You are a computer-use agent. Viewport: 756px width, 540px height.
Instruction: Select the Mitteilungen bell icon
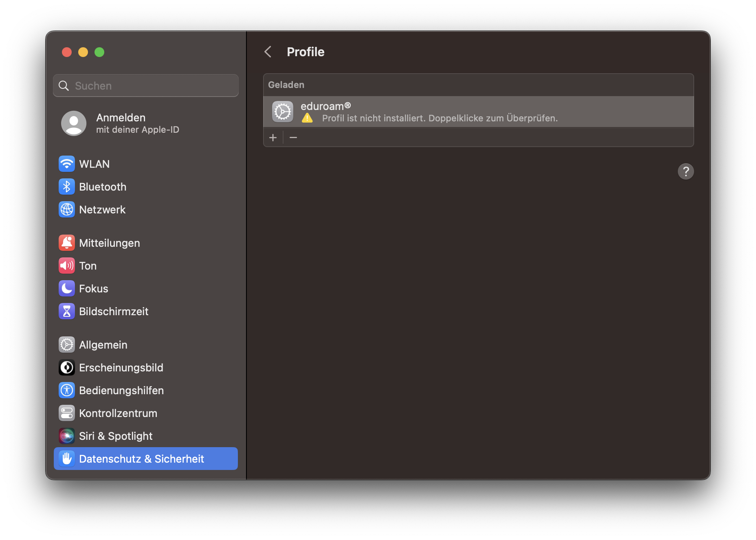pos(67,243)
